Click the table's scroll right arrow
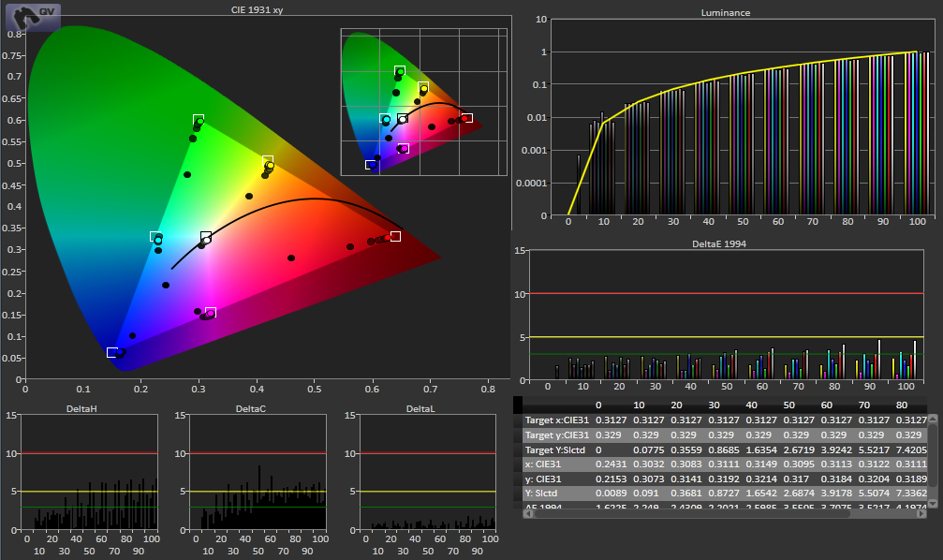 pos(923,514)
